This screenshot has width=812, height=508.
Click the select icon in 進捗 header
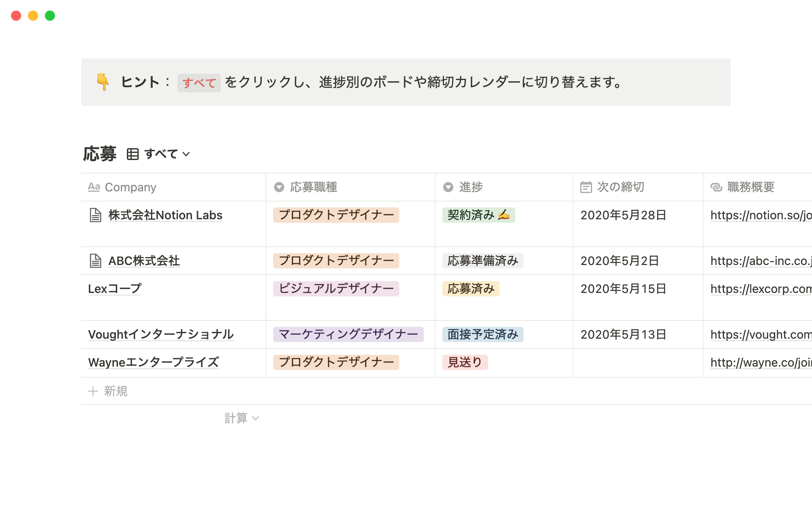448,187
